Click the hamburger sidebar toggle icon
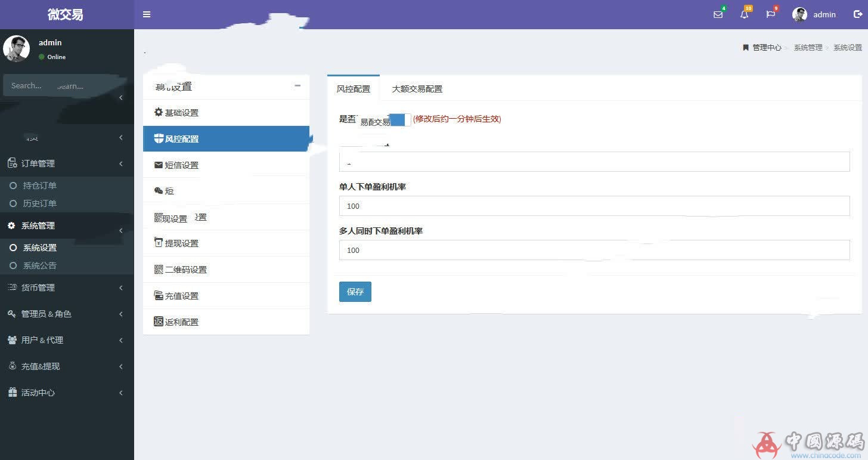This screenshot has width=868, height=460. 146,14
